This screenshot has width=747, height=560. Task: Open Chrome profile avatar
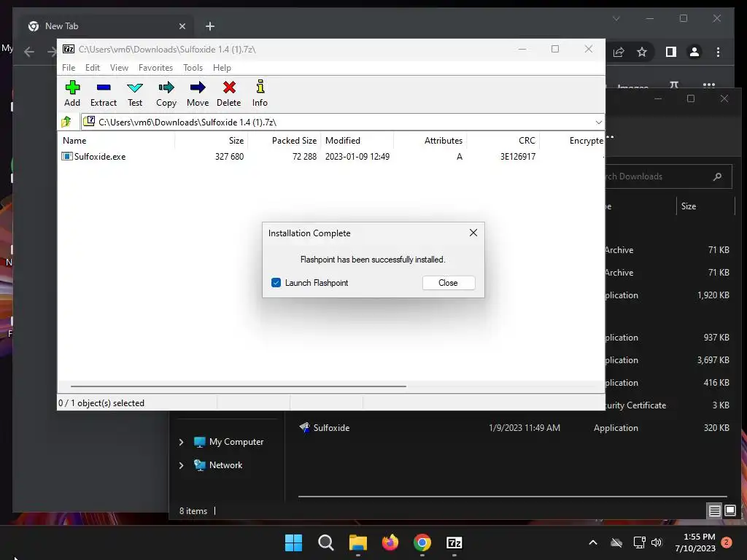[694, 52]
